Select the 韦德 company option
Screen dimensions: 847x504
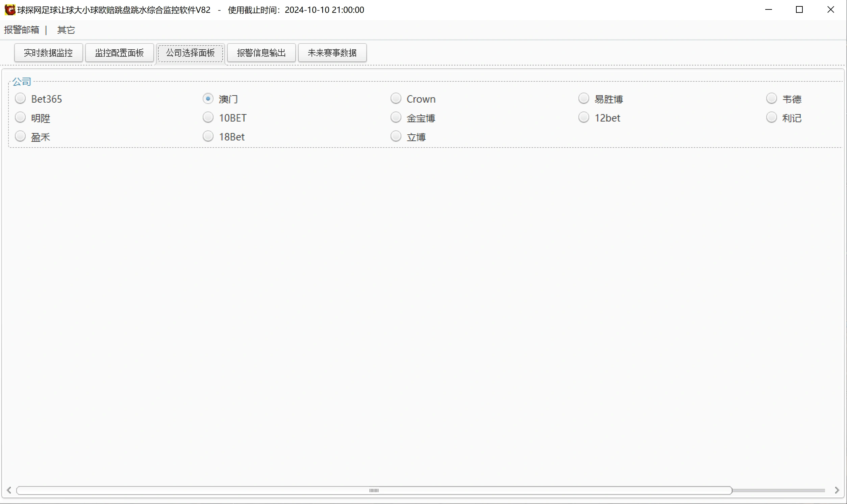pyautogui.click(x=771, y=99)
